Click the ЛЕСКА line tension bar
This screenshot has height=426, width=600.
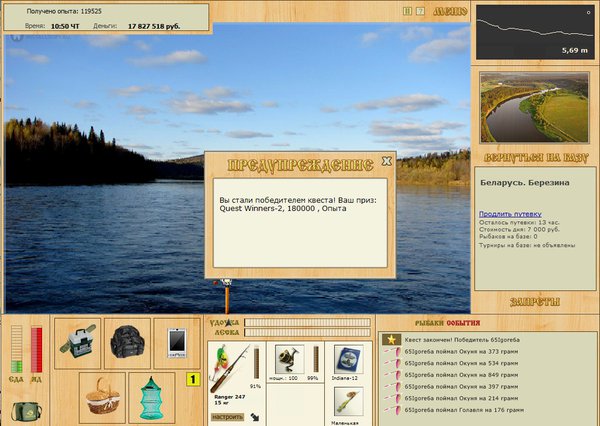pyautogui.click(x=307, y=332)
